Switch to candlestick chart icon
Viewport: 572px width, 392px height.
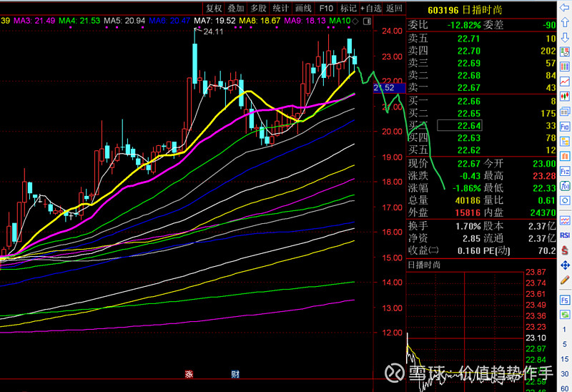click(x=565, y=97)
